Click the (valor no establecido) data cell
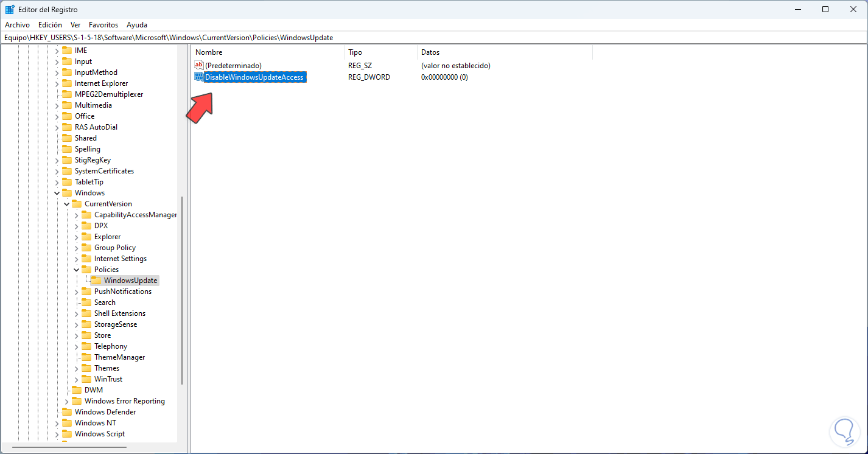The width and height of the screenshot is (868, 454). (x=456, y=66)
